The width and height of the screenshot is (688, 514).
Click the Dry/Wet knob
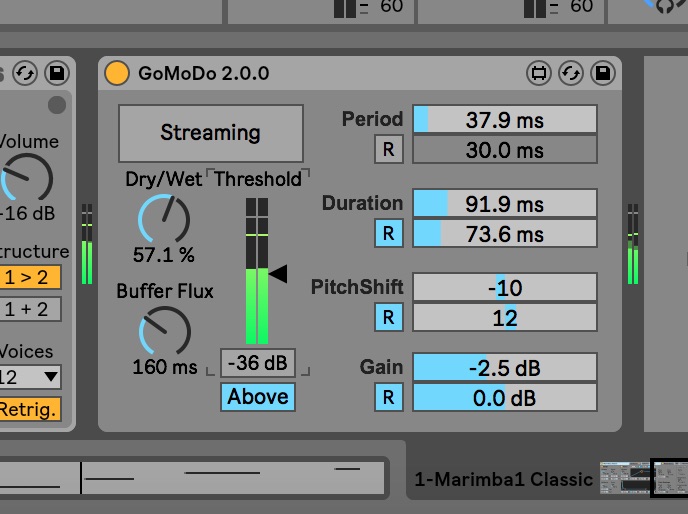point(162,218)
